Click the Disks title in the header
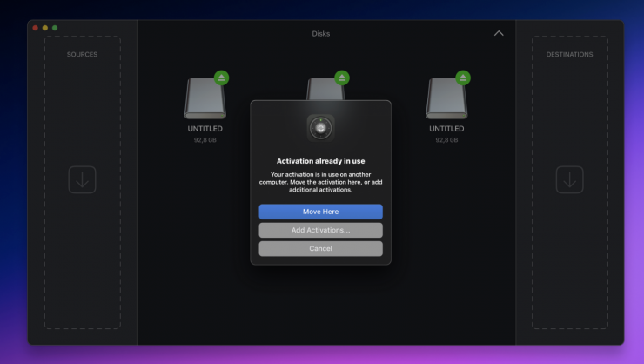Screen dimensions: 644x364 pos(321,34)
